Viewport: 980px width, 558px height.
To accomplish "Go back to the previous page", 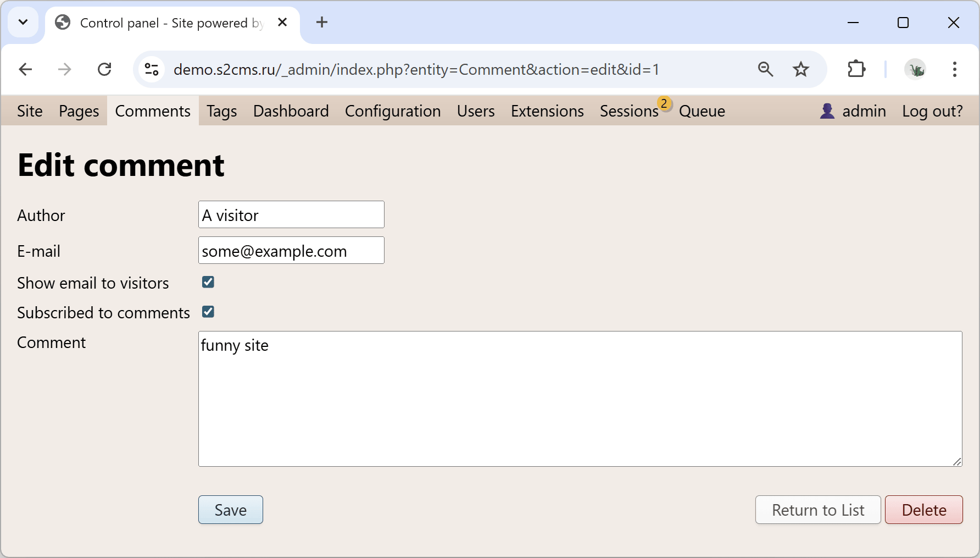I will click(25, 69).
